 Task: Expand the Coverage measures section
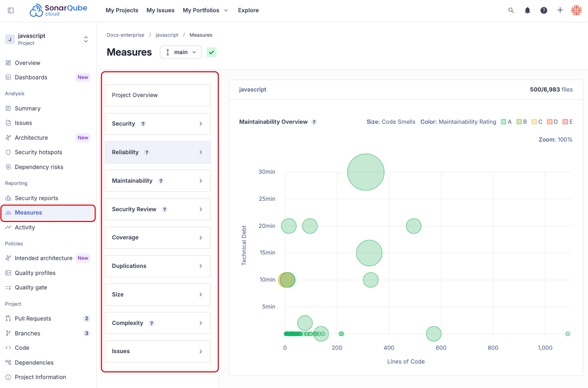[x=158, y=238]
